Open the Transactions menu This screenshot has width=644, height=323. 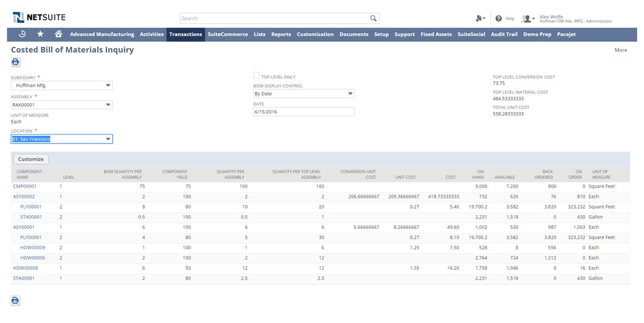point(185,34)
